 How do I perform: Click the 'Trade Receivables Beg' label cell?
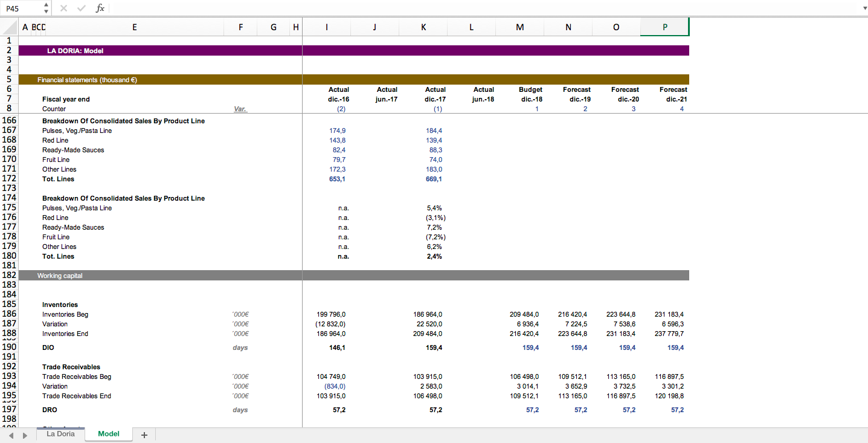point(77,377)
